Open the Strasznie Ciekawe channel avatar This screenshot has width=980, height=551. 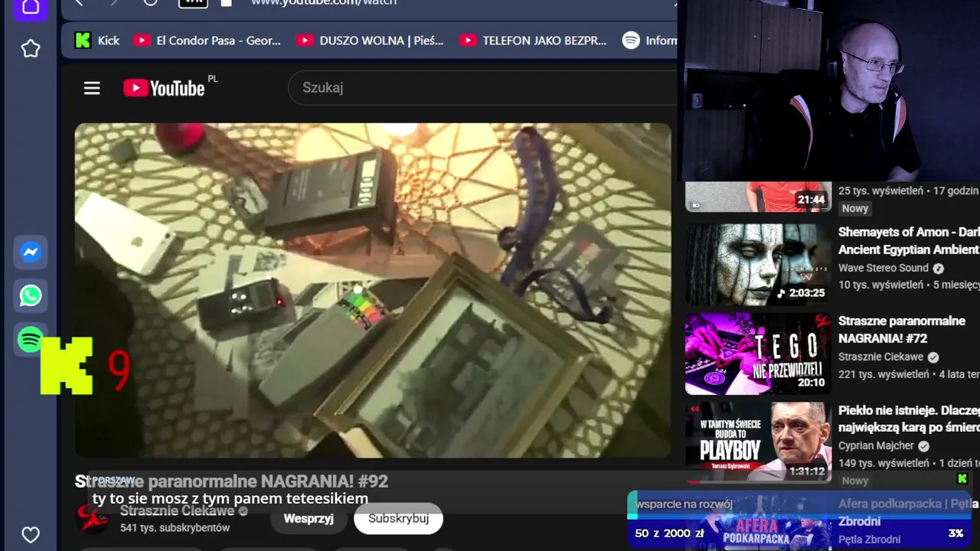pos(91,519)
